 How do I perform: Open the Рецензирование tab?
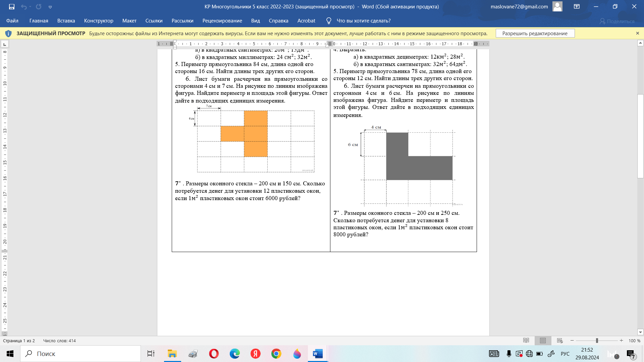pos(222,21)
